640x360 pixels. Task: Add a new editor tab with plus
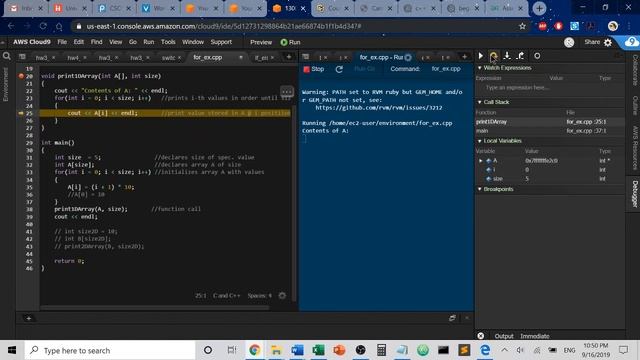(289, 57)
